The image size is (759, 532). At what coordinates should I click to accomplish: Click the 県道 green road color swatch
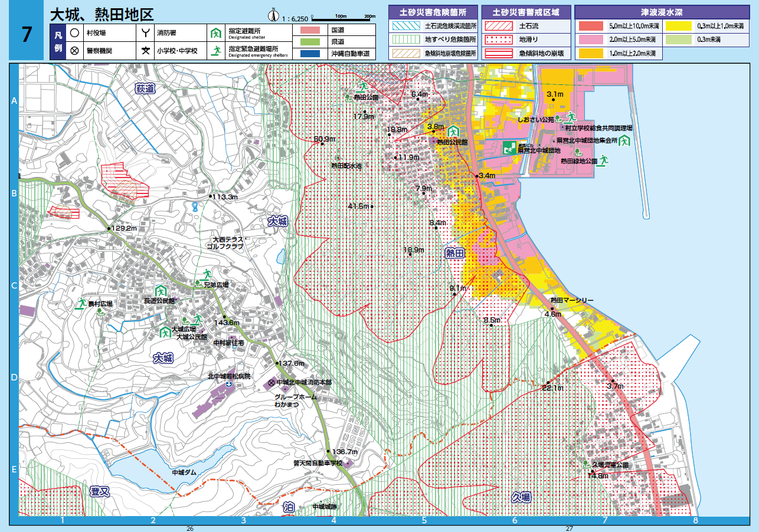click(x=309, y=42)
